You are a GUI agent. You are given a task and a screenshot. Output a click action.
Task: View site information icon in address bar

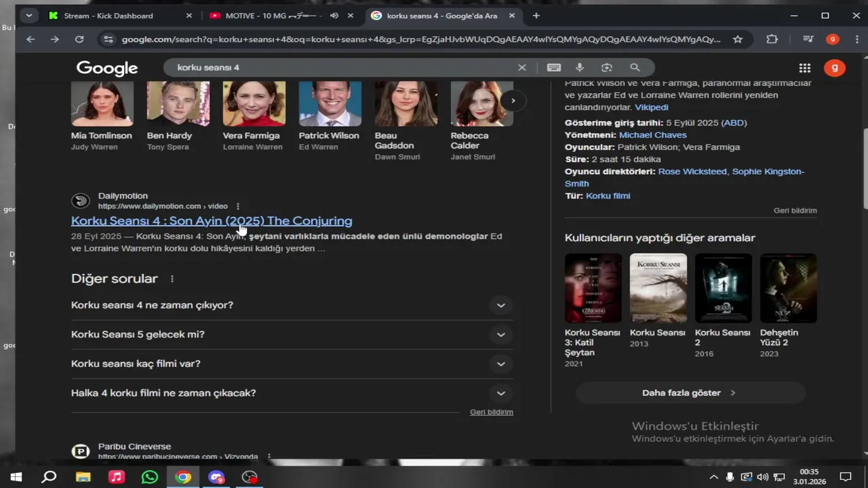click(108, 39)
